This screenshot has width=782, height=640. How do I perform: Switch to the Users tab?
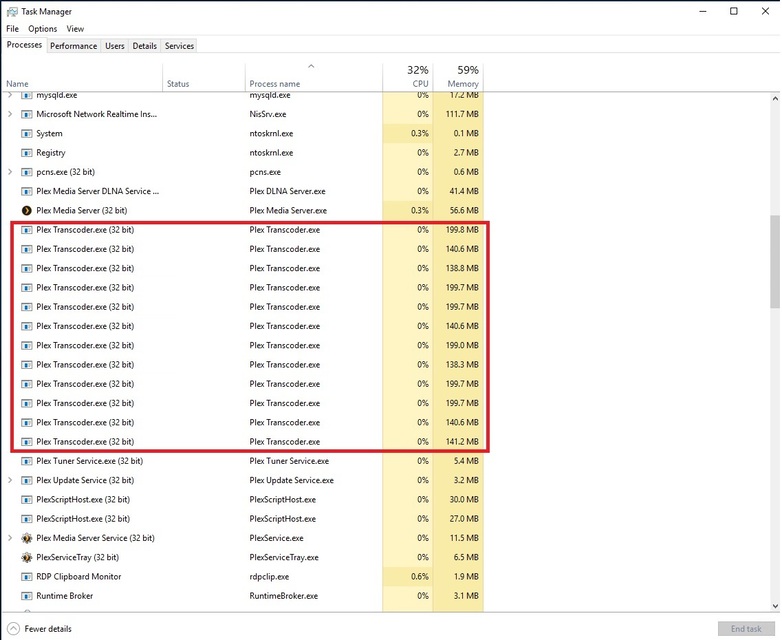pos(115,46)
